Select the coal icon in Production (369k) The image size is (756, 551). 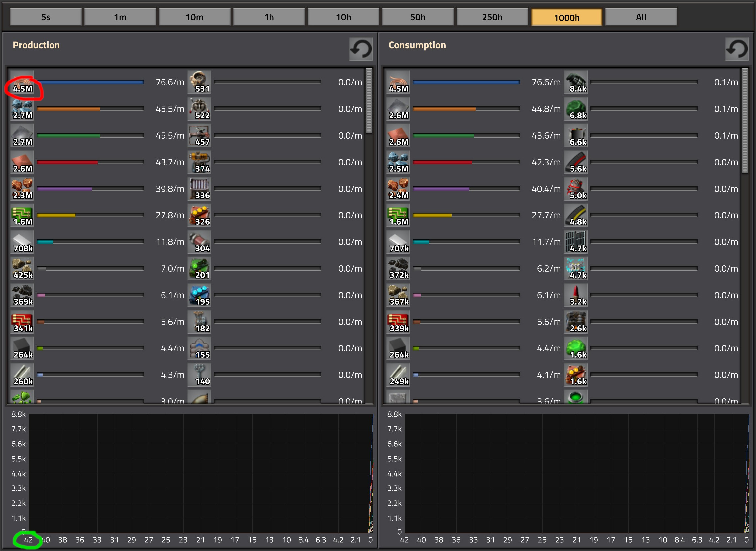tap(22, 296)
